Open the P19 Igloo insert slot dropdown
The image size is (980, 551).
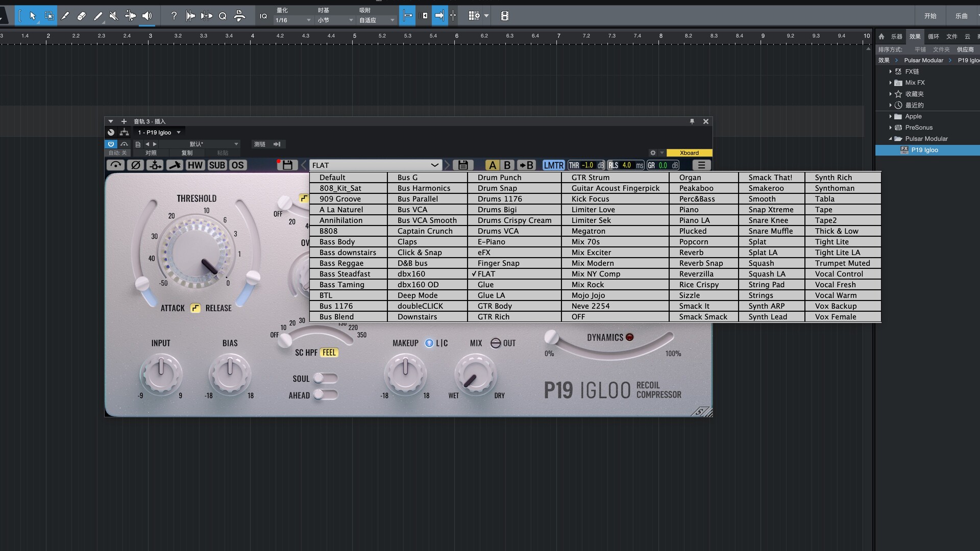(x=159, y=132)
